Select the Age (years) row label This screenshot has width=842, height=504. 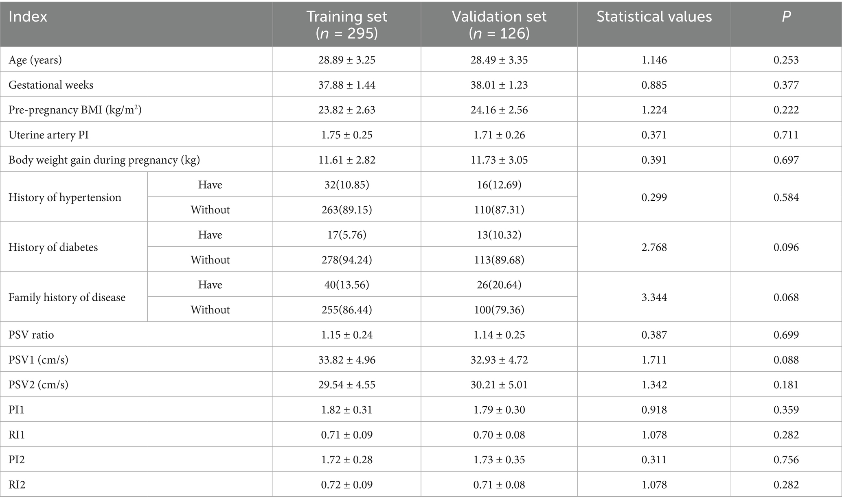[35, 60]
